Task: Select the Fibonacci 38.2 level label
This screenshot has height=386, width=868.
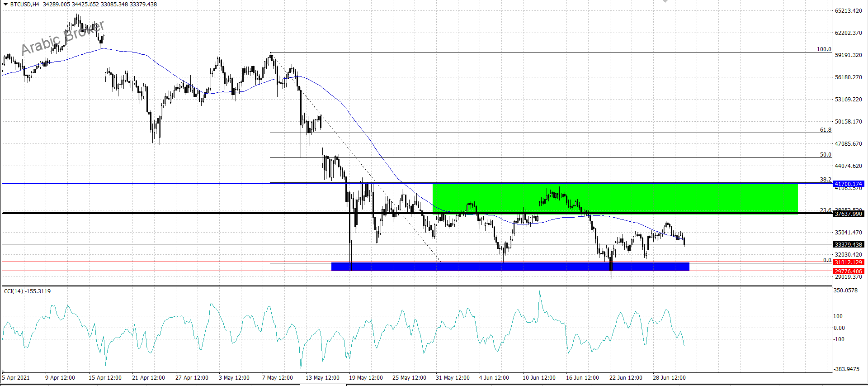Action: tap(825, 180)
